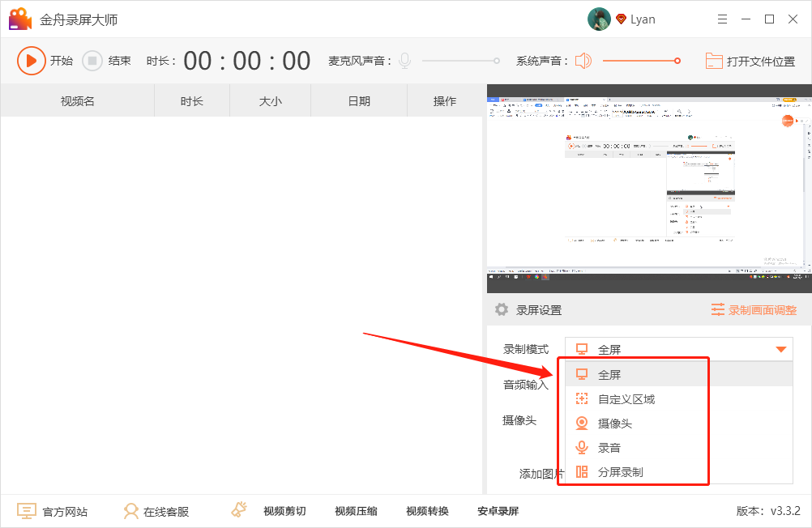Image resolution: width=812 pixels, height=528 pixels.
Task: Mute the microphone icon
Action: coord(405,61)
